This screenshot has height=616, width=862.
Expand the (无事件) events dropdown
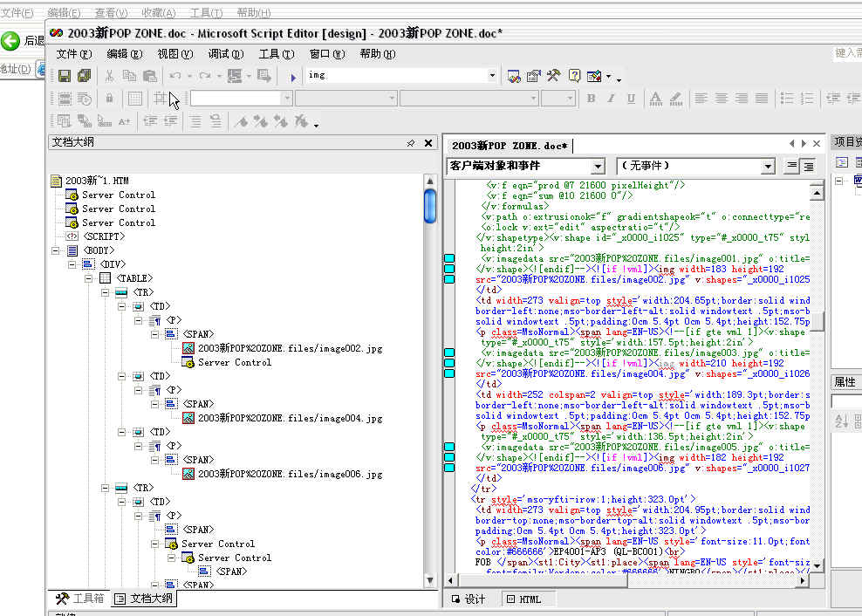(768, 166)
